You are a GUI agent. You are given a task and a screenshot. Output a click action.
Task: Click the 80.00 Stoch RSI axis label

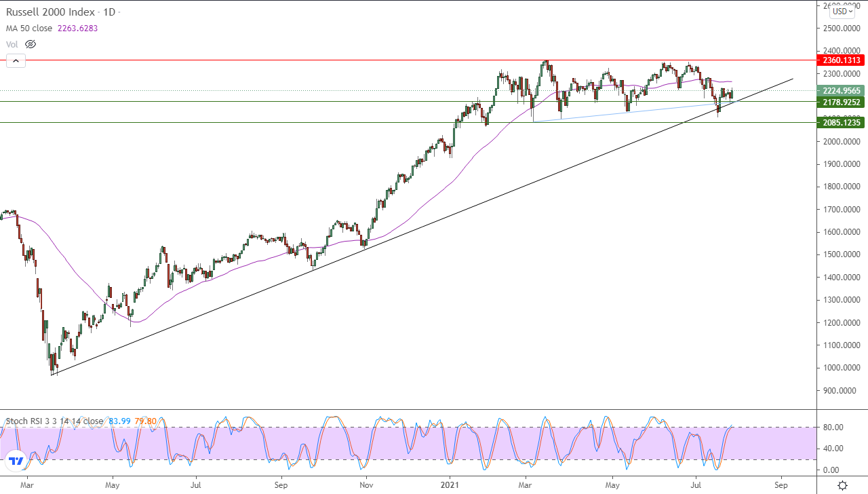[x=833, y=427]
